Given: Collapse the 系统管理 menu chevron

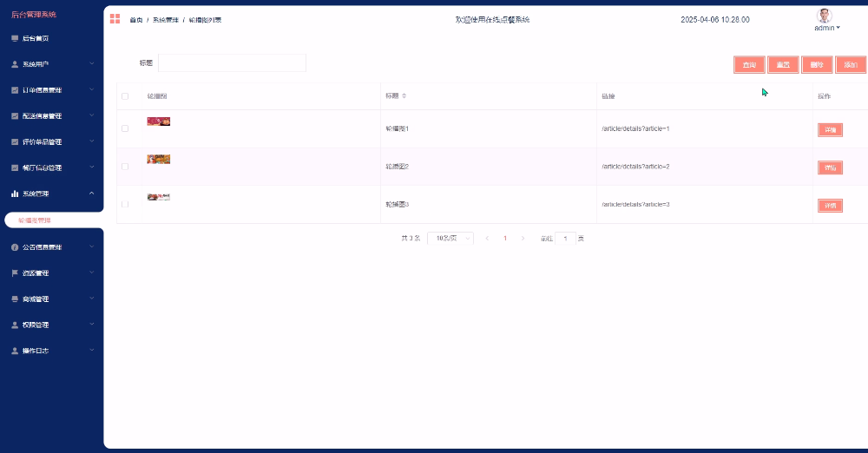Looking at the screenshot, I should 92,194.
